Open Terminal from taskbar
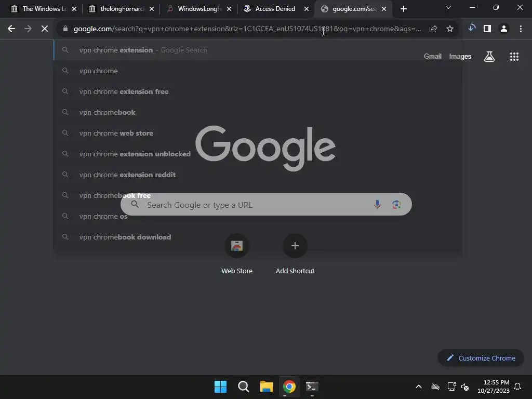The height and width of the screenshot is (399, 532). click(312, 387)
